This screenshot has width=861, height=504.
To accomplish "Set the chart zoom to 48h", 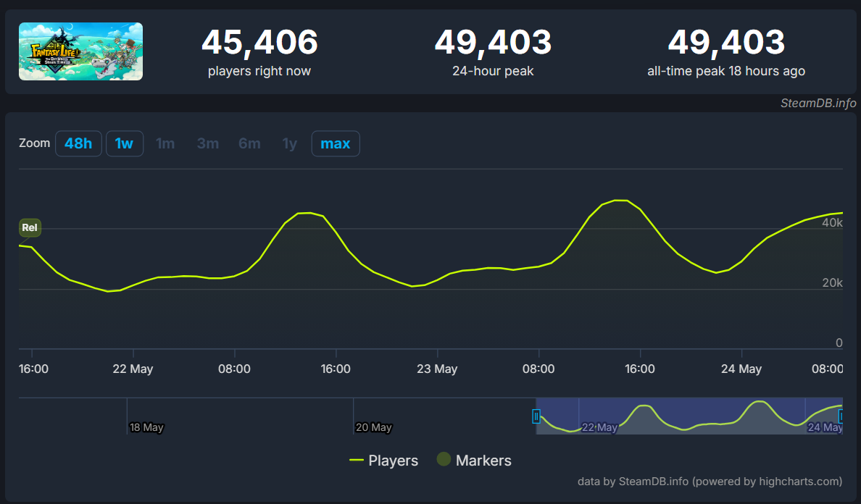I will pos(78,143).
